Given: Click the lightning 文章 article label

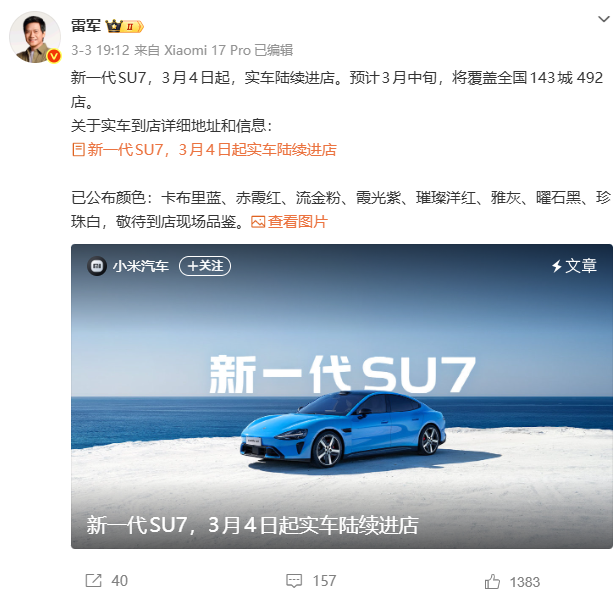Looking at the screenshot, I should [574, 266].
